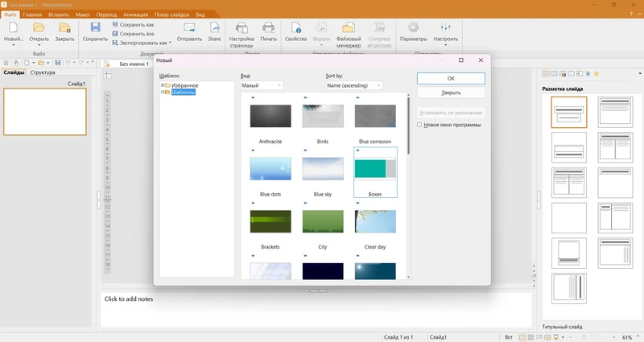Image resolution: width=644 pixels, height=342 pixels.
Task: Select the Blue corrosion template thumbnail
Action: (375, 116)
